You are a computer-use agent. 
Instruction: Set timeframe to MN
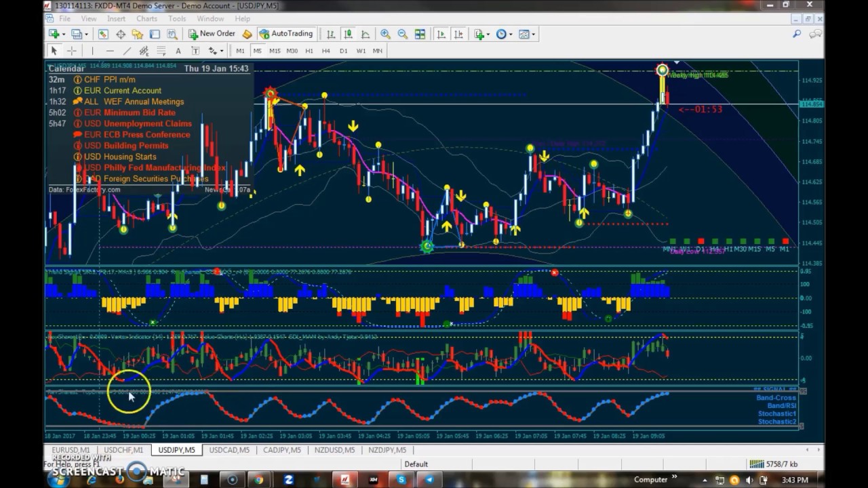[378, 51]
